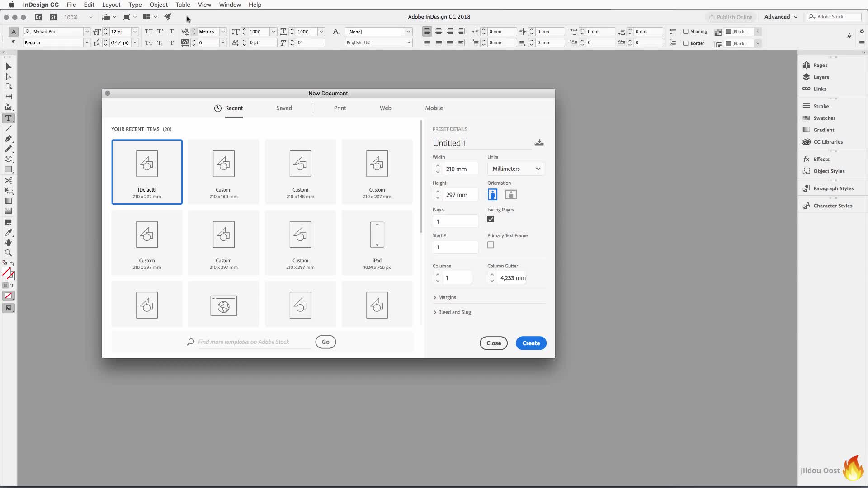Select the Eyedropper tool
This screenshot has width=868, height=488.
(8, 233)
